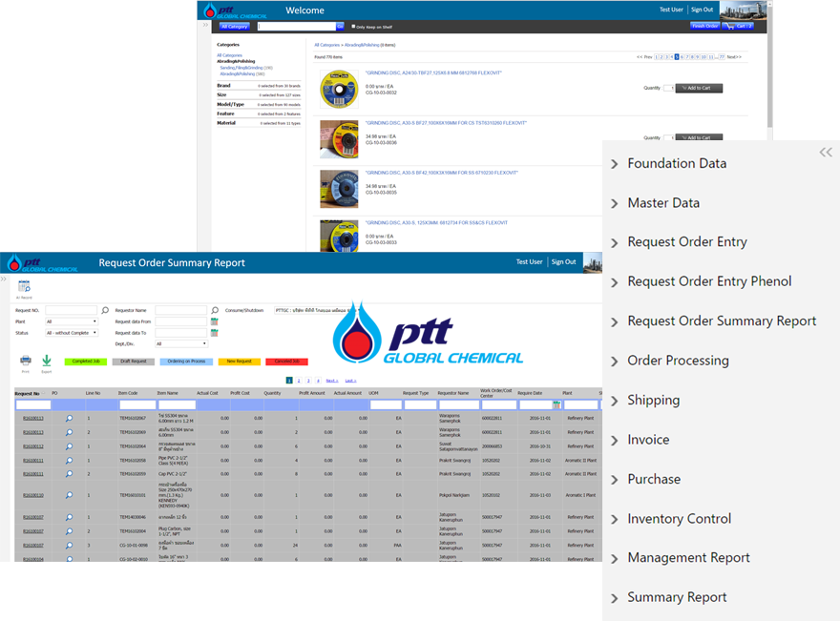Open the Dept./Div. dropdown
Viewport: 840px width, 621px height.
(181, 343)
